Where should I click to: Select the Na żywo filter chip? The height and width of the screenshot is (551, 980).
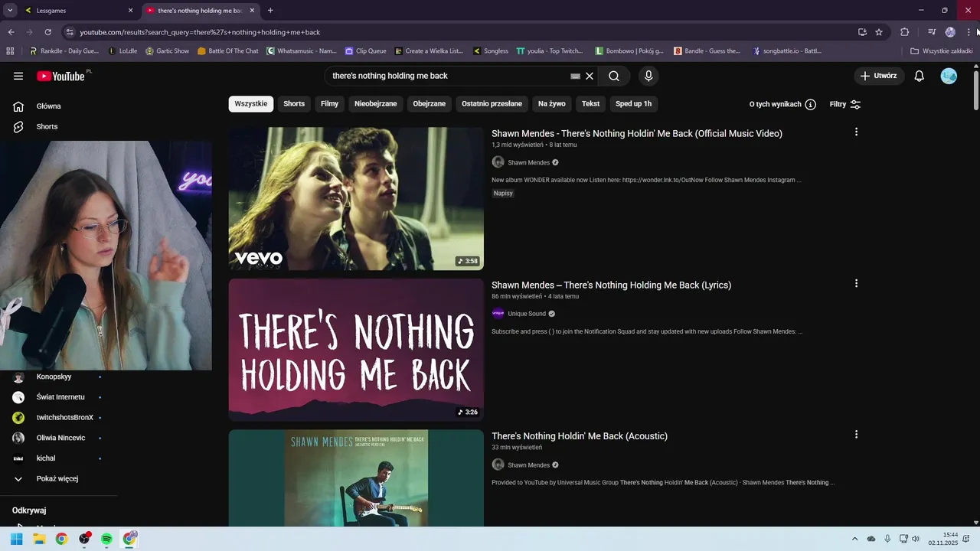[x=551, y=104]
